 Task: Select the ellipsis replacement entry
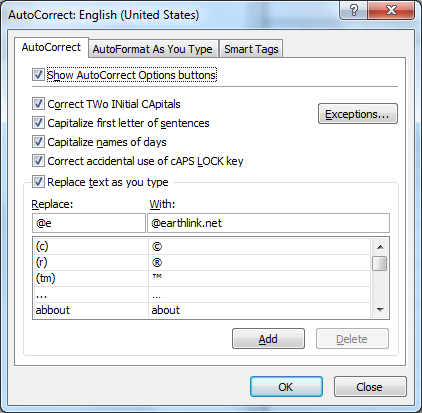point(202,294)
